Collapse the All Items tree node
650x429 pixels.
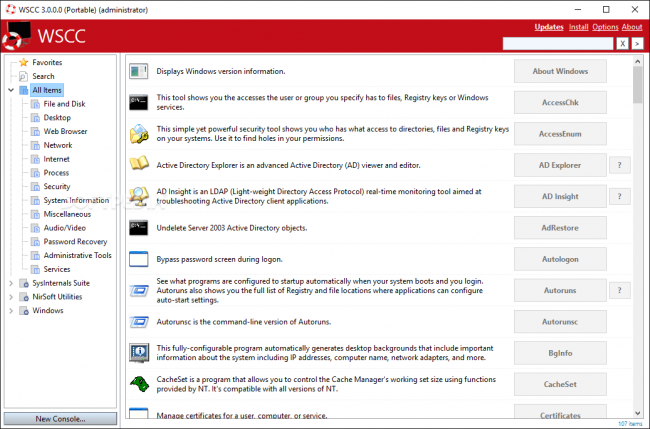tap(11, 90)
